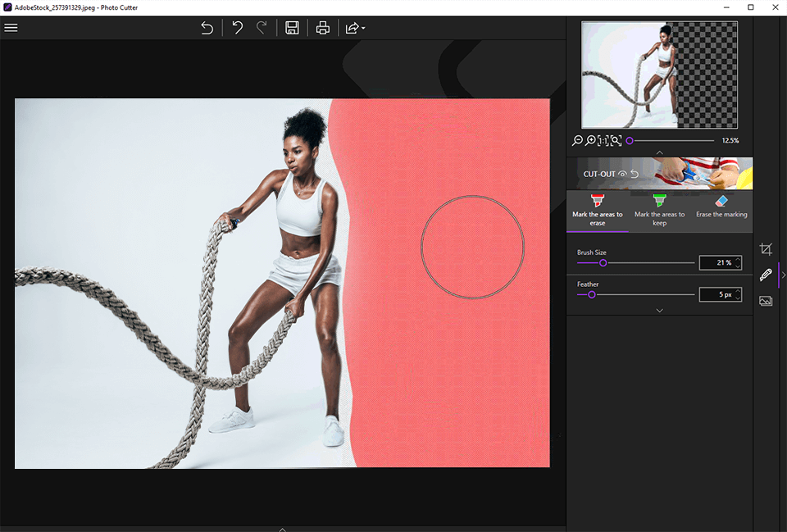The height and width of the screenshot is (532, 787).
Task: Open the Share/Export dropdown
Action: (354, 28)
